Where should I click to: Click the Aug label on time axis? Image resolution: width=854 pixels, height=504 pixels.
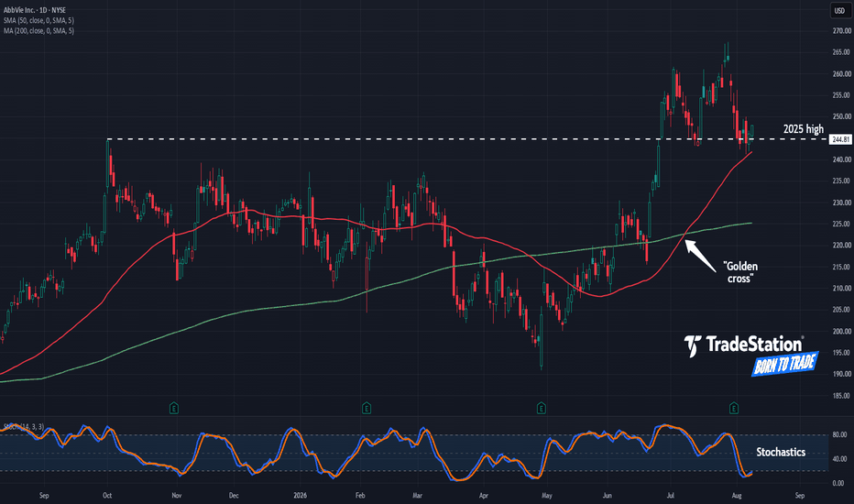pos(737,495)
